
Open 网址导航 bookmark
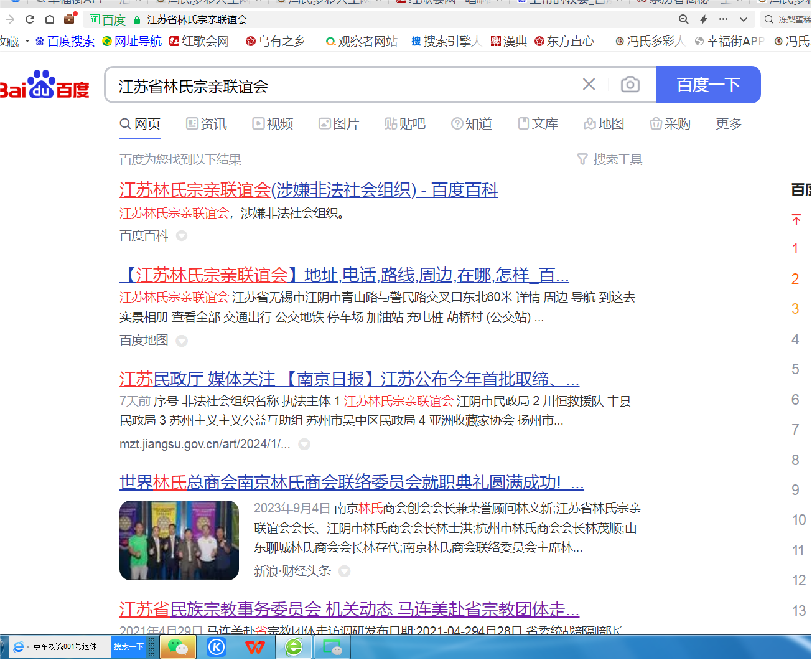tap(131, 41)
